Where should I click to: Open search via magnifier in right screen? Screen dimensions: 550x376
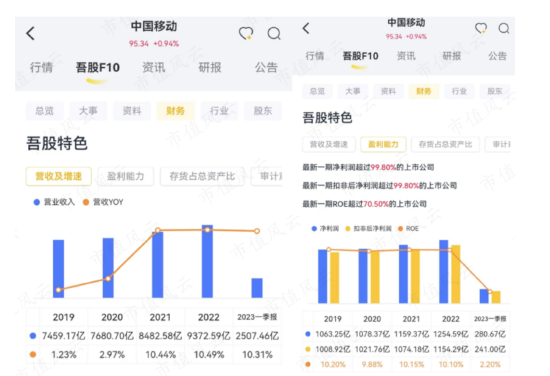click(x=504, y=28)
